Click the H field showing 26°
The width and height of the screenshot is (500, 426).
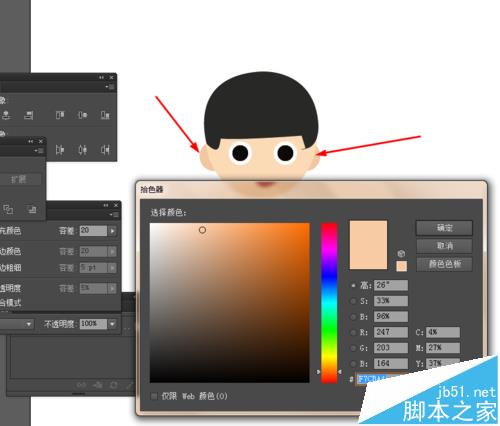391,285
